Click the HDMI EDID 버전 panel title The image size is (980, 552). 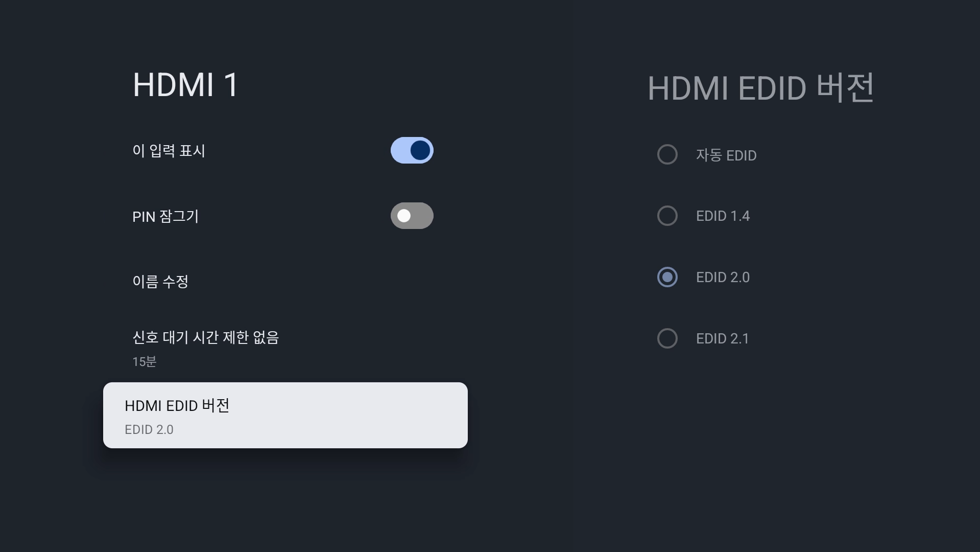pos(760,88)
